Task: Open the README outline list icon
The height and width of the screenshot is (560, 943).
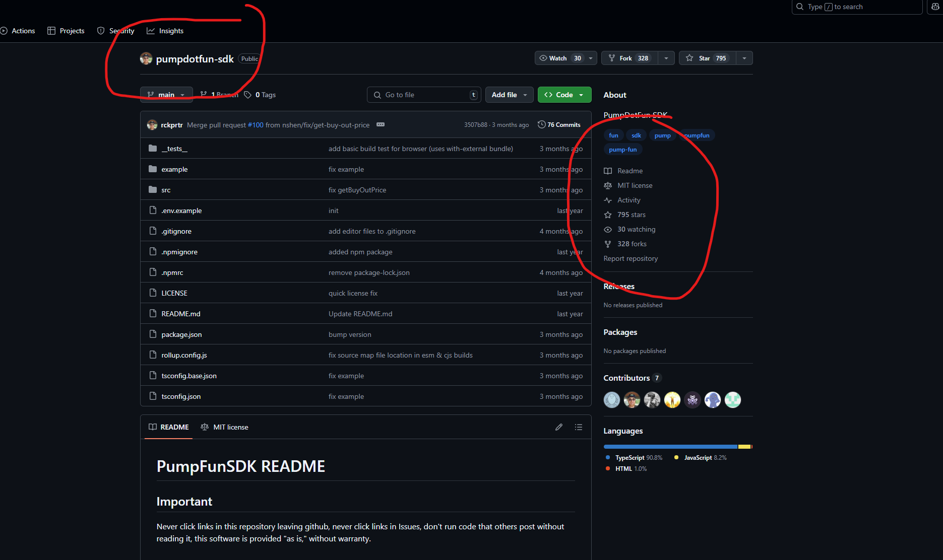Action: [578, 427]
